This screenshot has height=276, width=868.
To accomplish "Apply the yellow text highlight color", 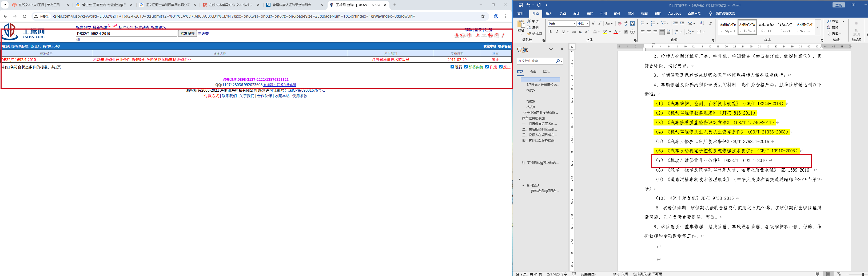I will (605, 32).
